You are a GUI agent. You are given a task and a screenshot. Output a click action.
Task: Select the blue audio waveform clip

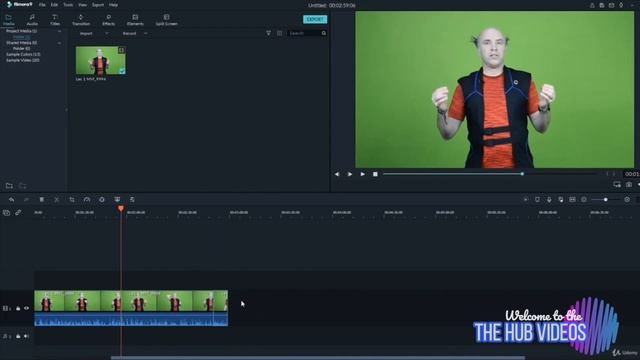click(x=131, y=319)
